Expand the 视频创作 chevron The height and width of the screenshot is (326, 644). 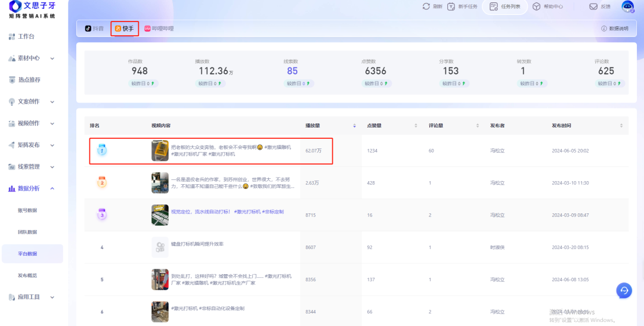point(52,123)
